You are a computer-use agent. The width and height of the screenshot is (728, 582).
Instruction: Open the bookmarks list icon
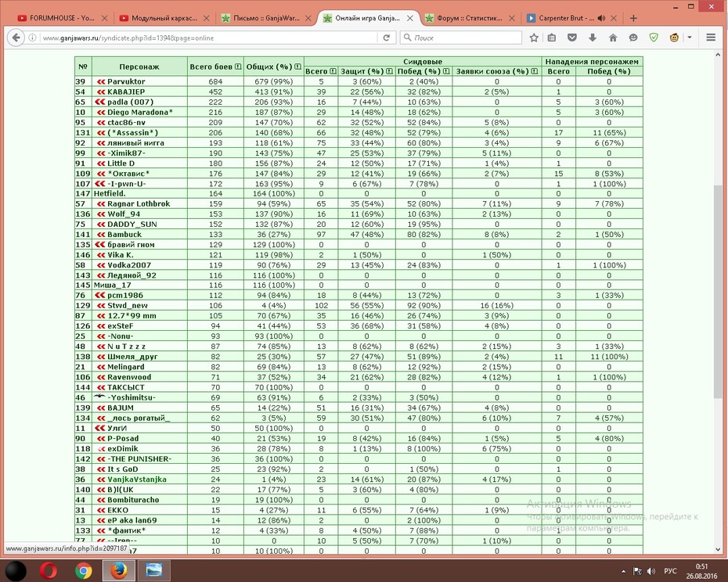[x=552, y=38]
